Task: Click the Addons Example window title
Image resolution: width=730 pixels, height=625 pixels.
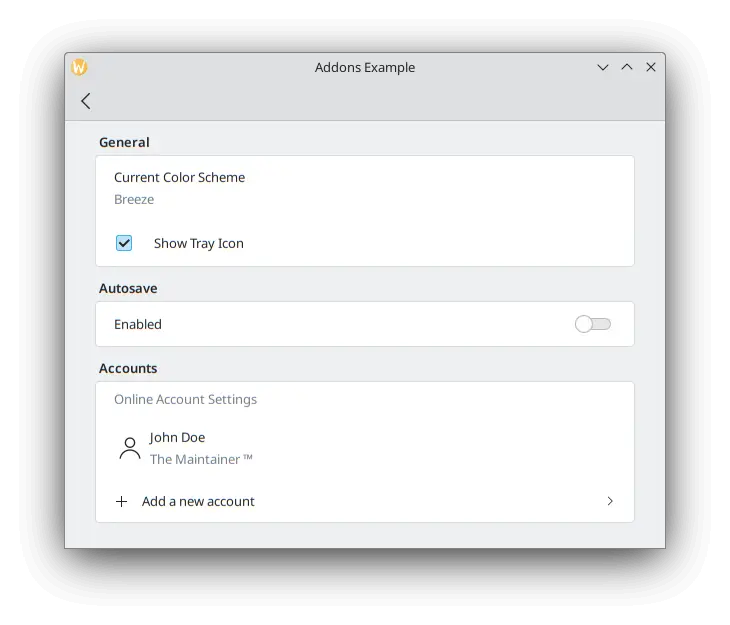Action: click(365, 68)
